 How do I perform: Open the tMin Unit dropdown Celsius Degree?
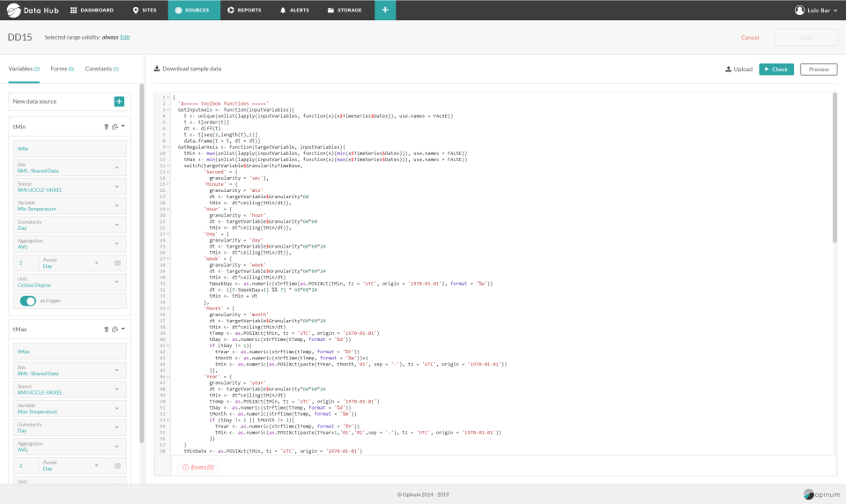tap(70, 282)
